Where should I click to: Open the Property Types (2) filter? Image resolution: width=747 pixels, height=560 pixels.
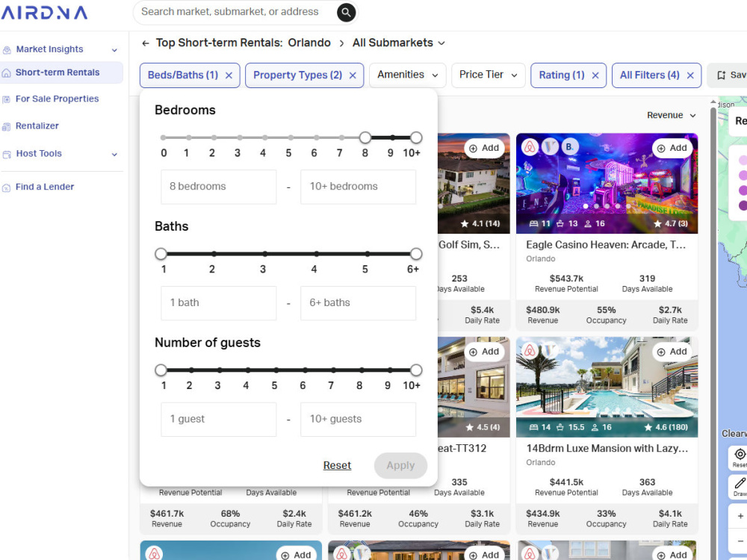[x=298, y=75]
